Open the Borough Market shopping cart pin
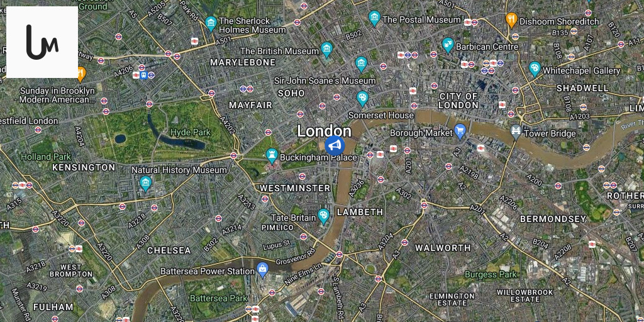Image resolution: width=644 pixels, height=322 pixels. pos(460,131)
